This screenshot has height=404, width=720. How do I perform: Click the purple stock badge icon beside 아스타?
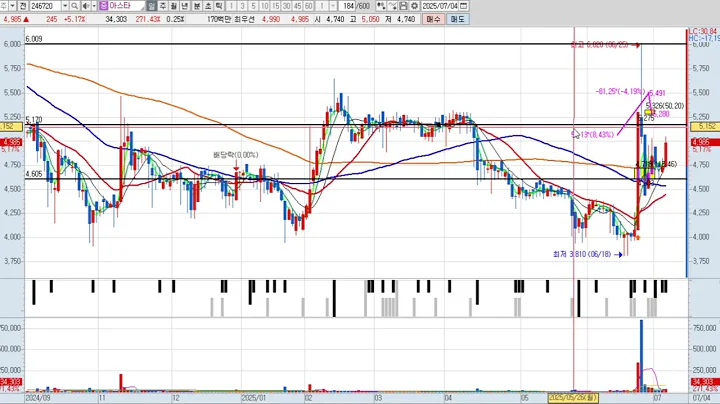103,6
